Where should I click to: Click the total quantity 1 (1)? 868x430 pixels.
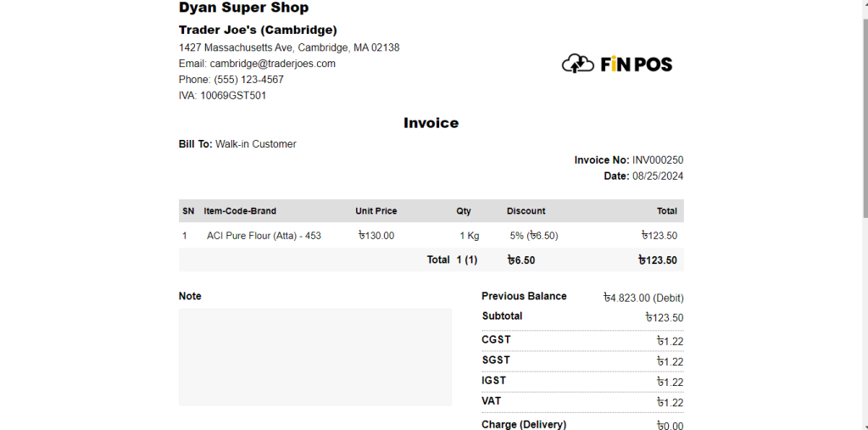pyautogui.click(x=467, y=260)
